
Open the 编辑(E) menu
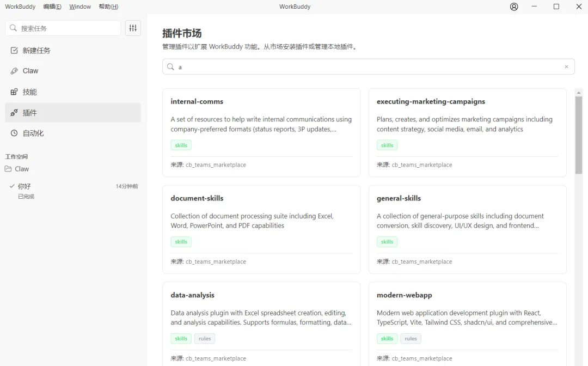(x=52, y=7)
